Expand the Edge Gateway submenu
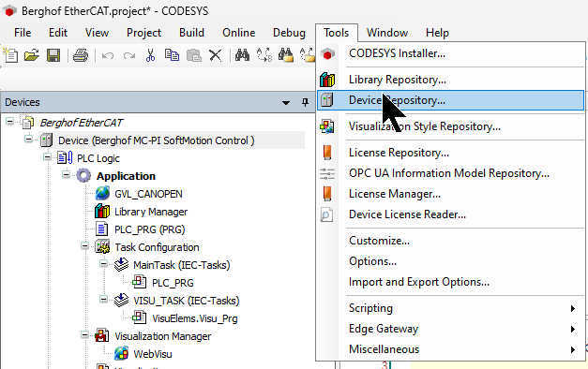The width and height of the screenshot is (588, 369). [573, 330]
